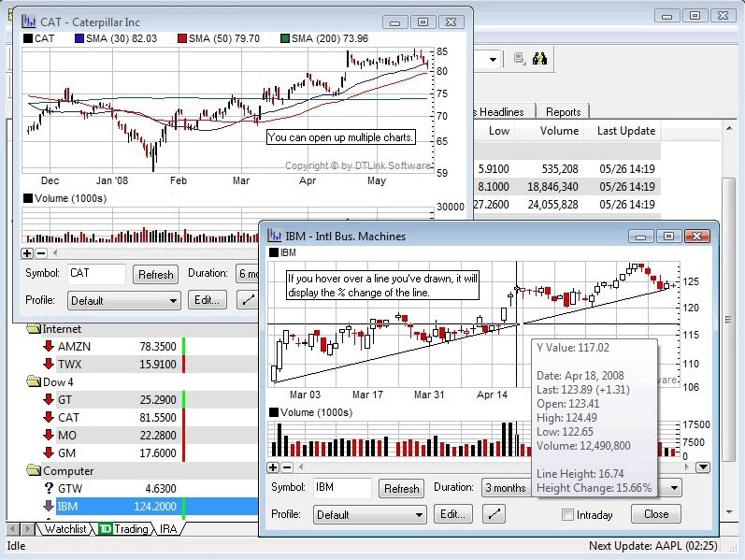Click the tab strip scroll left arrow
The height and width of the screenshot is (560, 745).
(x=13, y=528)
